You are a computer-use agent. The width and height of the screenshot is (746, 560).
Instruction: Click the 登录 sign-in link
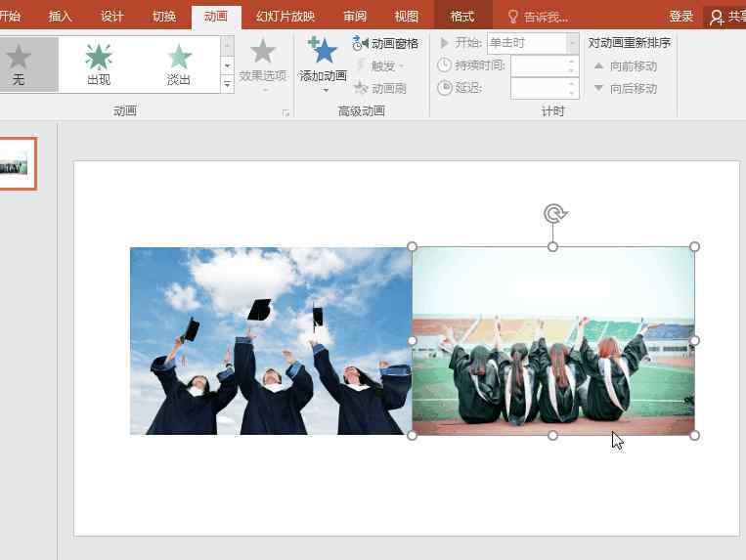pos(681,17)
